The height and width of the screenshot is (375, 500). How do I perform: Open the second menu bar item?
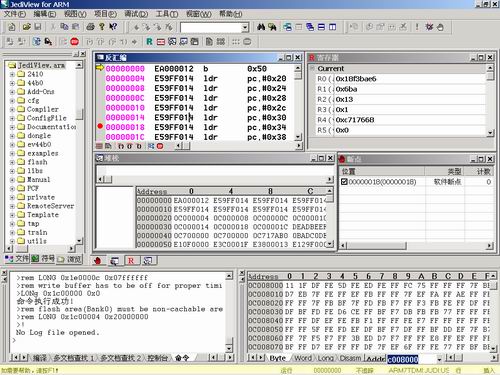(x=45, y=14)
